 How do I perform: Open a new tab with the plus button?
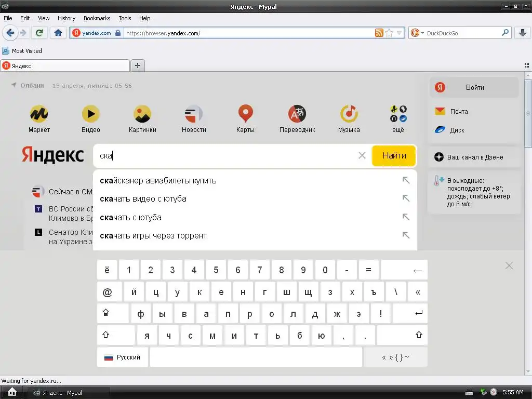(x=137, y=65)
